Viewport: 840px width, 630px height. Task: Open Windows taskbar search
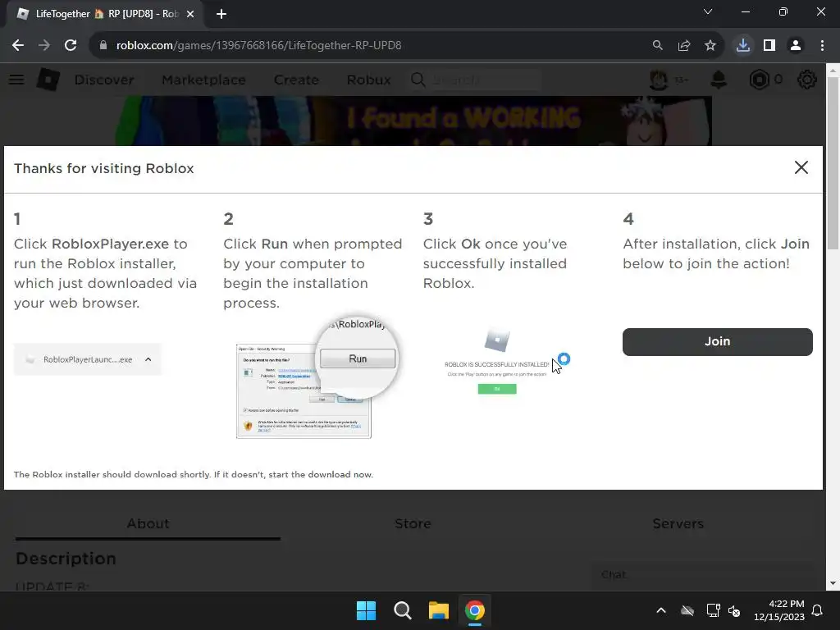click(x=402, y=610)
